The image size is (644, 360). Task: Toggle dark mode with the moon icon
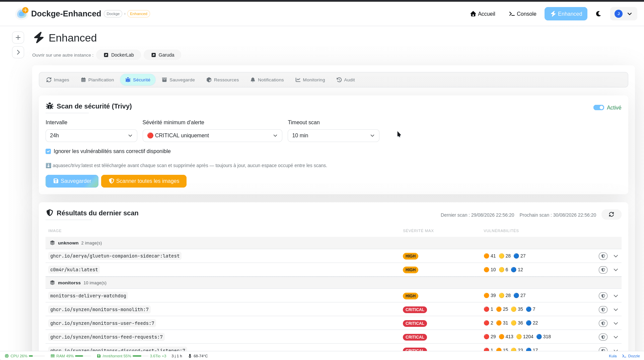598,14
